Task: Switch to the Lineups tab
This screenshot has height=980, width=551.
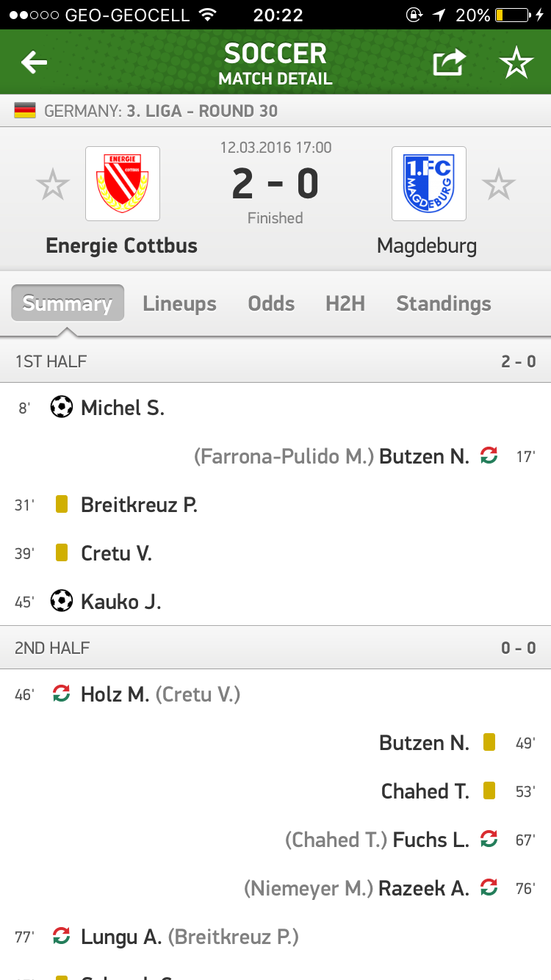Action: [179, 303]
